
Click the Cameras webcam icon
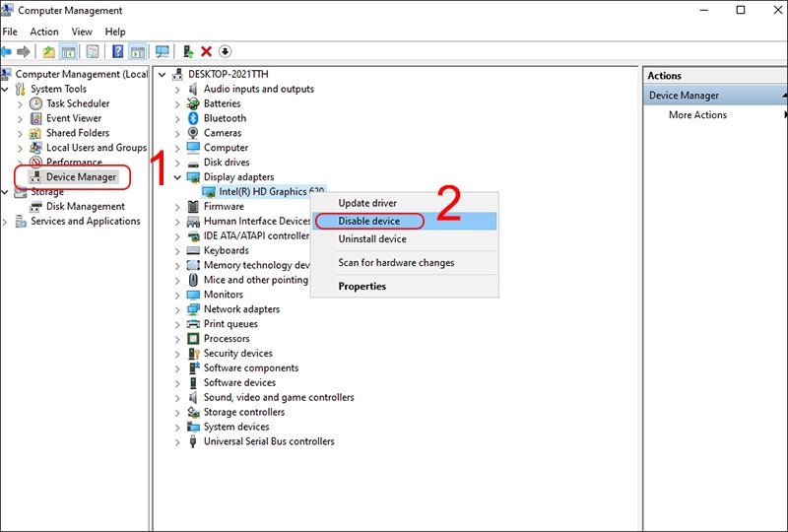pos(193,133)
